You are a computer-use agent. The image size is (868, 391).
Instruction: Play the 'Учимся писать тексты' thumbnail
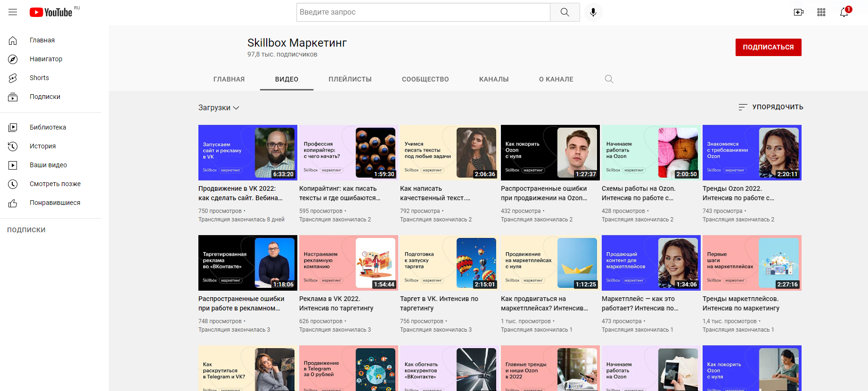click(x=450, y=153)
